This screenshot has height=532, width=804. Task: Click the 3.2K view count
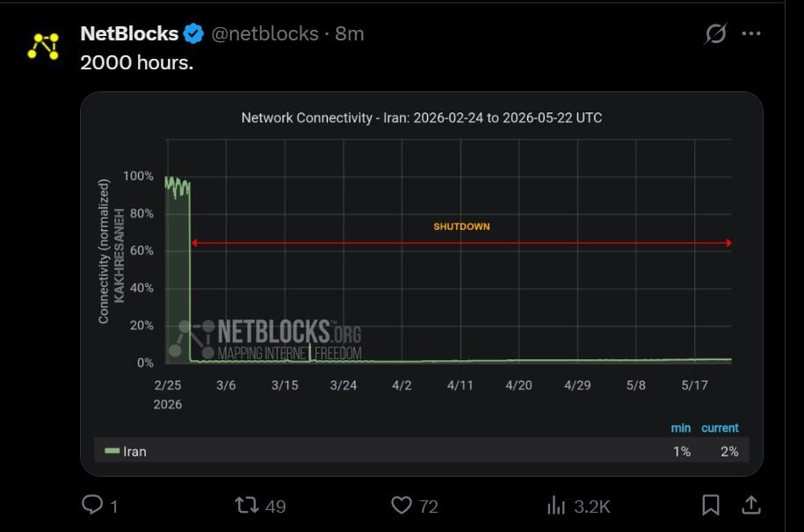click(x=592, y=507)
